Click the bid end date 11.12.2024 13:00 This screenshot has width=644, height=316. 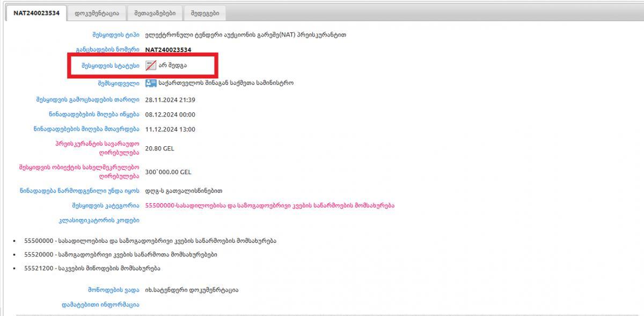pyautogui.click(x=170, y=130)
